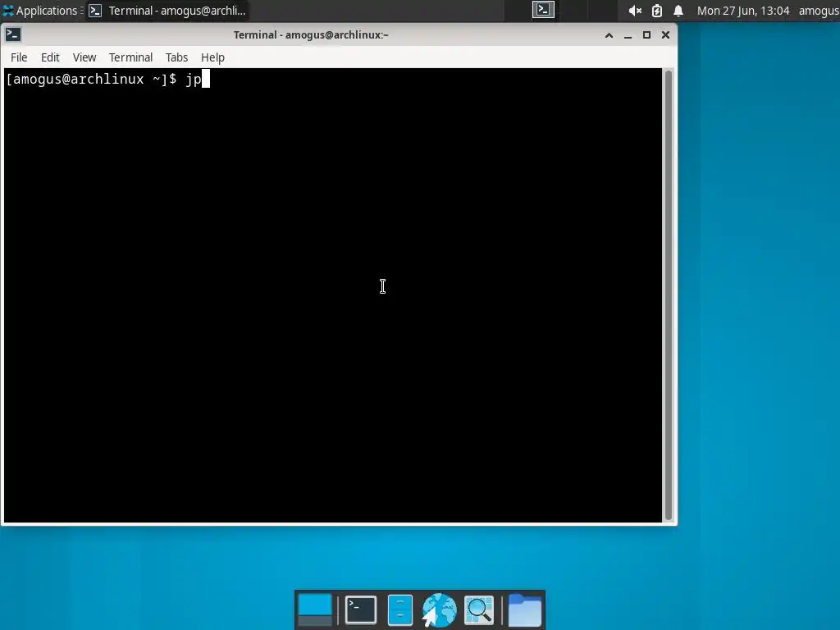This screenshot has height=630, width=840.
Task: Select the Terminal window button in the taskbar
Action: (167, 11)
